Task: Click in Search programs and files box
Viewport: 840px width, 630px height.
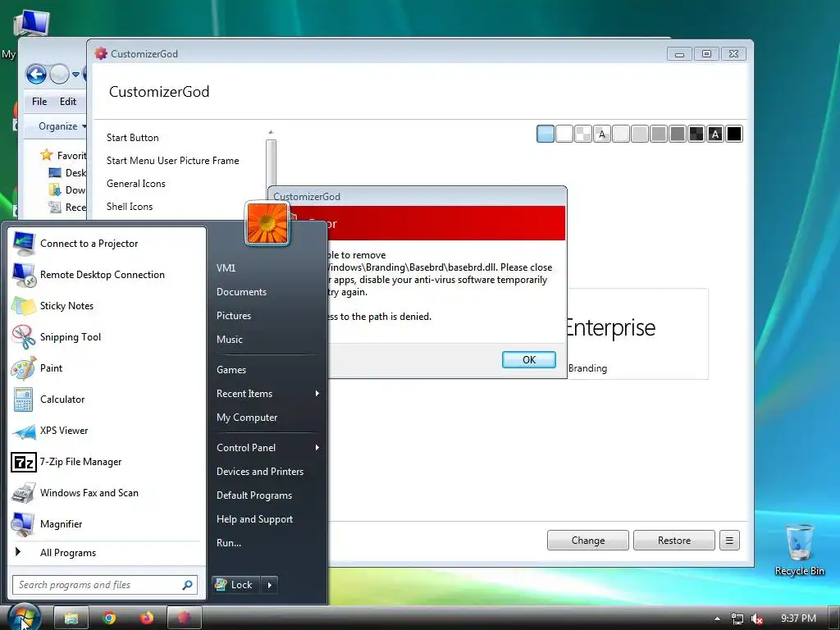Action: click(105, 585)
